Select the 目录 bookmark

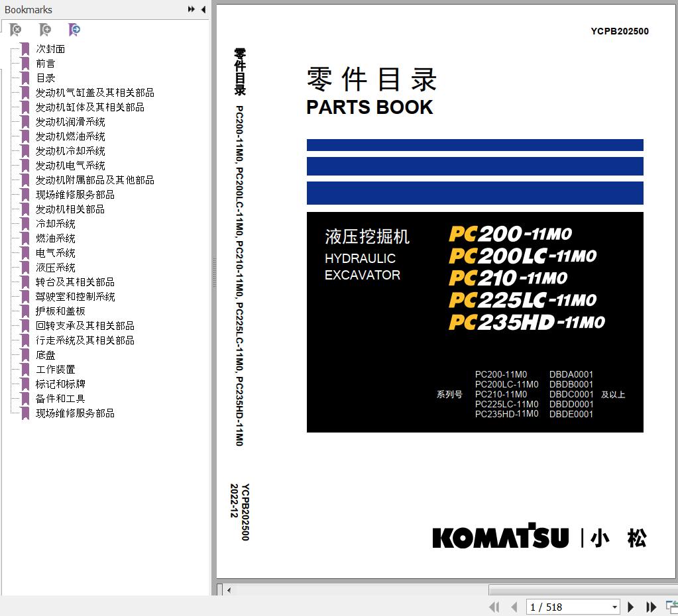pos(46,78)
